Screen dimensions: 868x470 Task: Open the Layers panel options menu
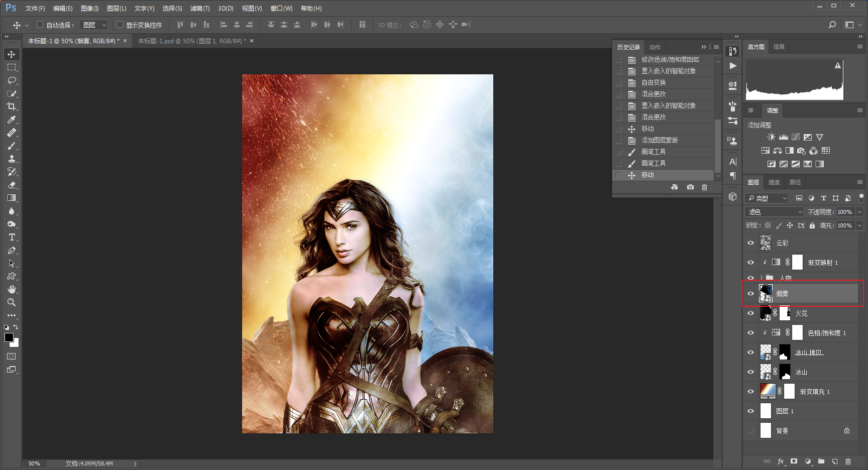(860, 182)
